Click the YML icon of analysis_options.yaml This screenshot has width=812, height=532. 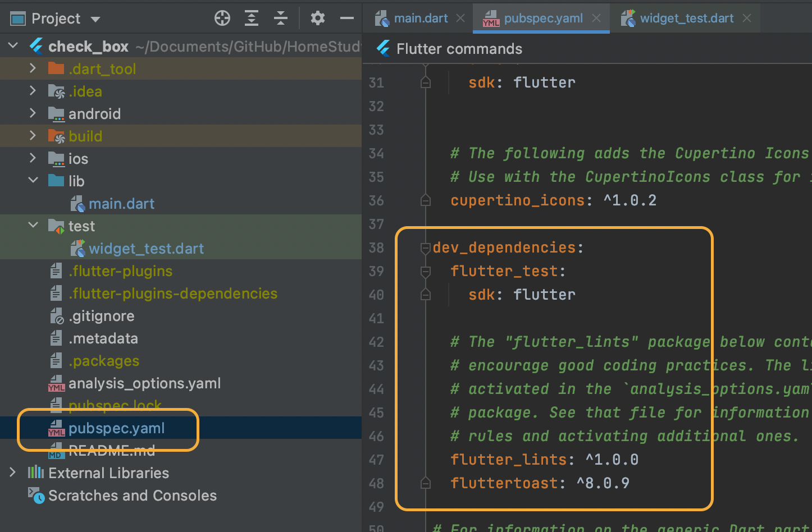click(x=56, y=384)
